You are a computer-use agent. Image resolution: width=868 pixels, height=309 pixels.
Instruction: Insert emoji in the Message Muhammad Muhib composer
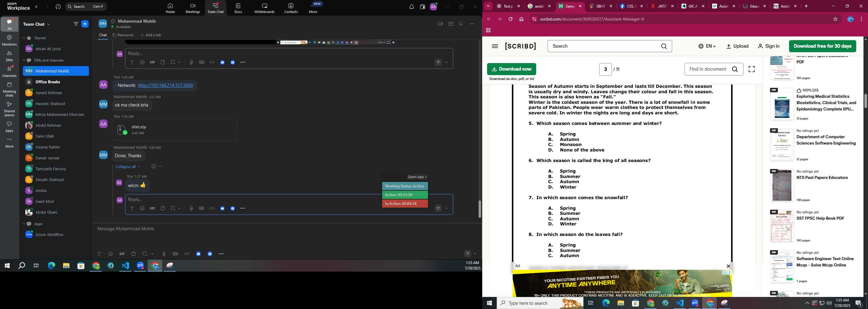[x=111, y=254]
